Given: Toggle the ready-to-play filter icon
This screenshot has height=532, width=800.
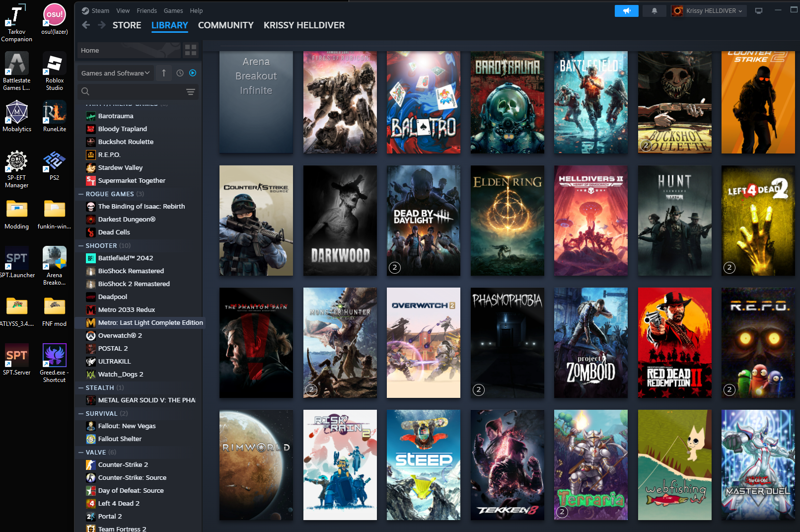Looking at the screenshot, I should tap(193, 73).
